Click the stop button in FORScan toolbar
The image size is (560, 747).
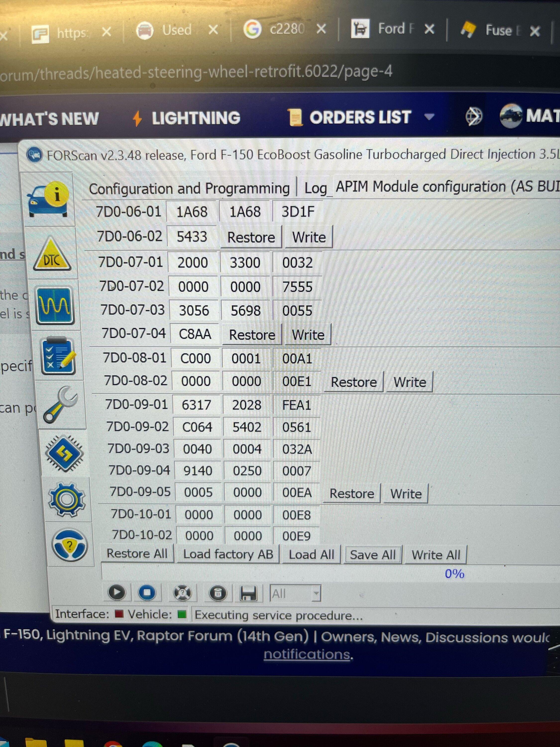[x=147, y=593]
